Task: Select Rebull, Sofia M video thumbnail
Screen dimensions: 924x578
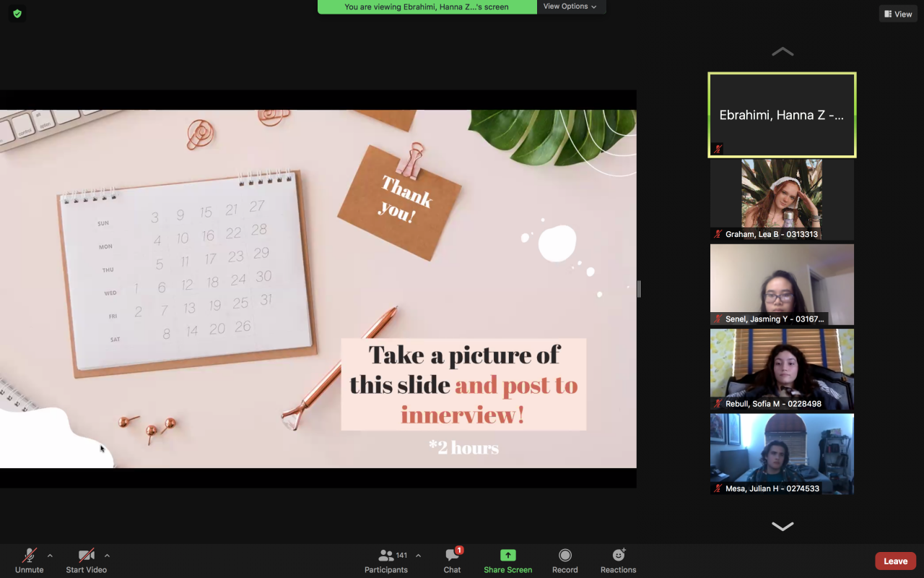Action: [x=782, y=369]
